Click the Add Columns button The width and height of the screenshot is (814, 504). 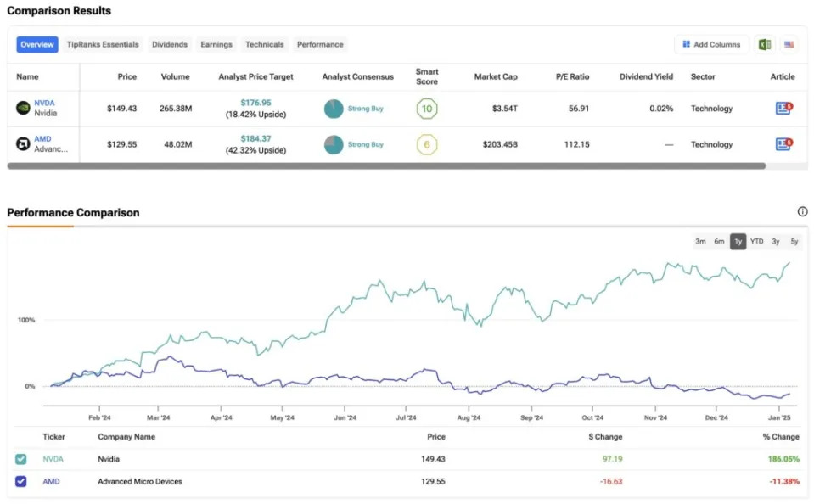pyautogui.click(x=712, y=45)
